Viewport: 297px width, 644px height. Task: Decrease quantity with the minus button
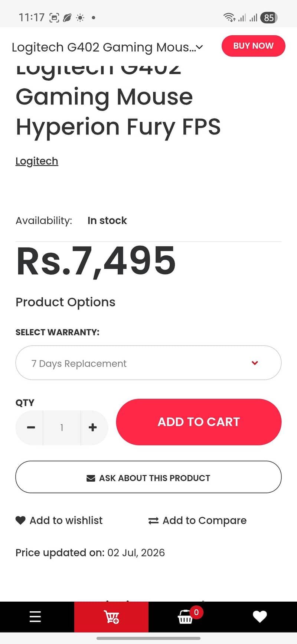point(31,427)
